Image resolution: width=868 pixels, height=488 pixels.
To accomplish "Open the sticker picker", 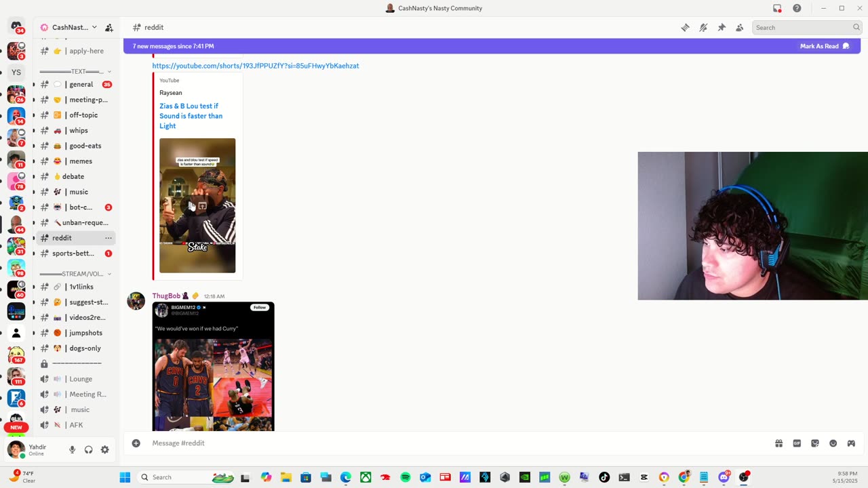I will [x=815, y=443].
